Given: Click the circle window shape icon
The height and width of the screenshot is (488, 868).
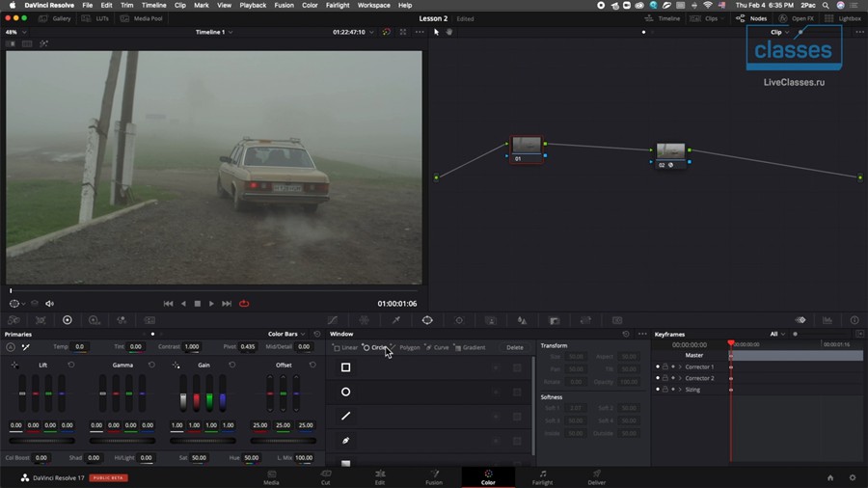Looking at the screenshot, I should coord(345,392).
